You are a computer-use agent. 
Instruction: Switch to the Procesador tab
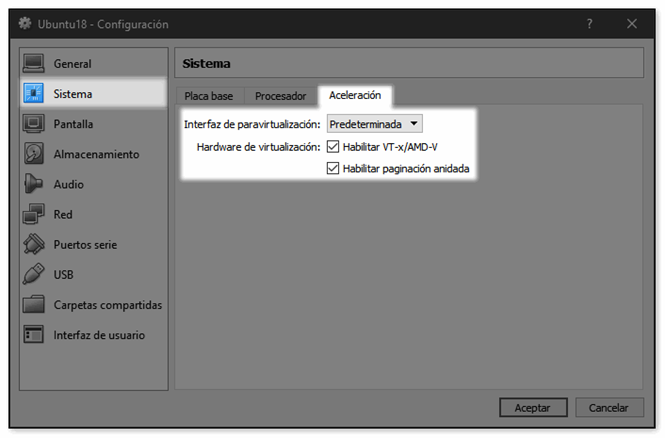[x=280, y=96]
